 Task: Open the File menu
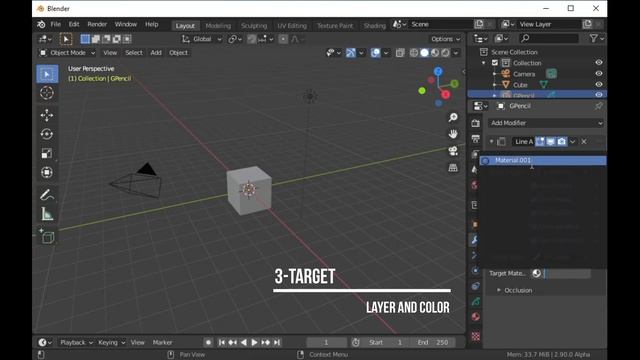(56, 24)
